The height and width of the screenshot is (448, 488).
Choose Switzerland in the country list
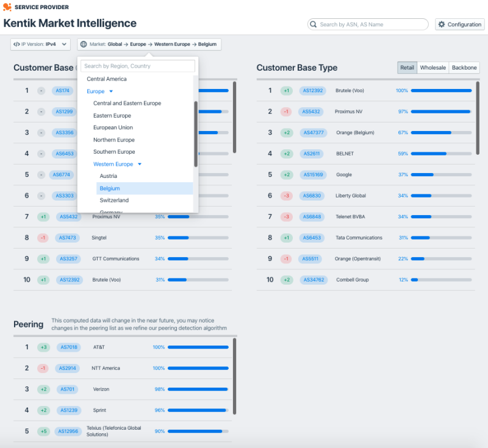click(114, 200)
